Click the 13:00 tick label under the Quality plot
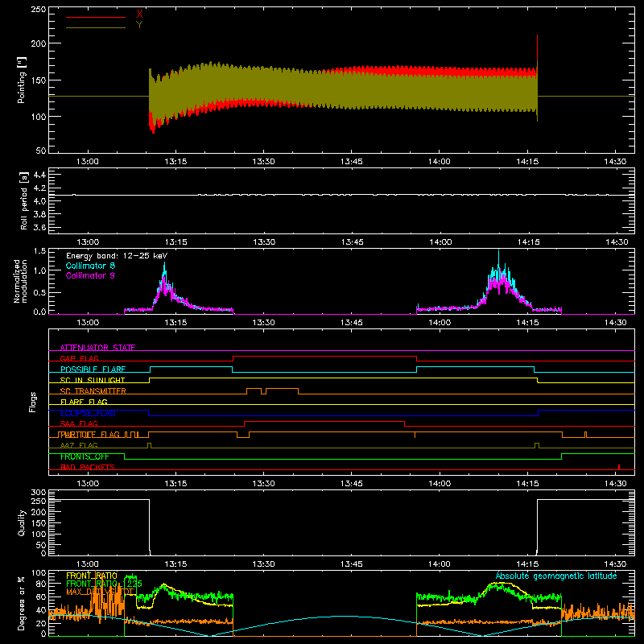This screenshot has width=644, height=644. coord(88,564)
